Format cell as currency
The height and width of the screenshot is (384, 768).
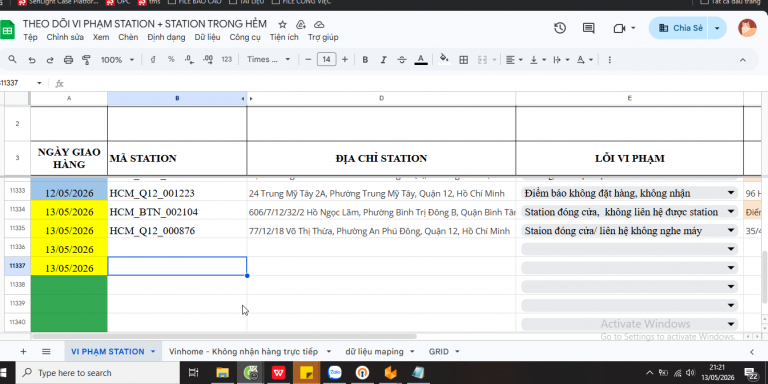[153, 60]
